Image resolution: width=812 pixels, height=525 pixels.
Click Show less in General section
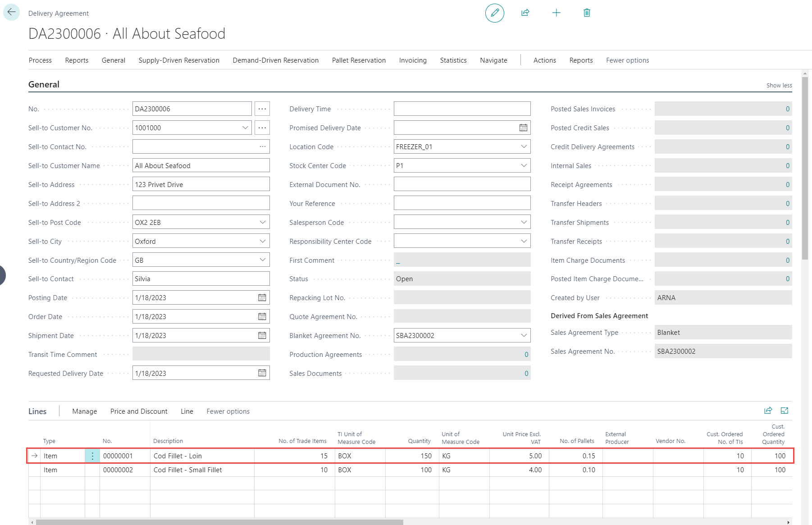[779, 86]
